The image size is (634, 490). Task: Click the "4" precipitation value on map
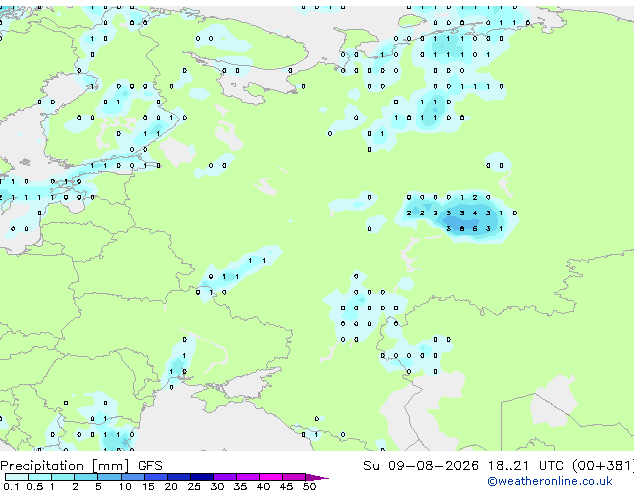tap(475, 213)
